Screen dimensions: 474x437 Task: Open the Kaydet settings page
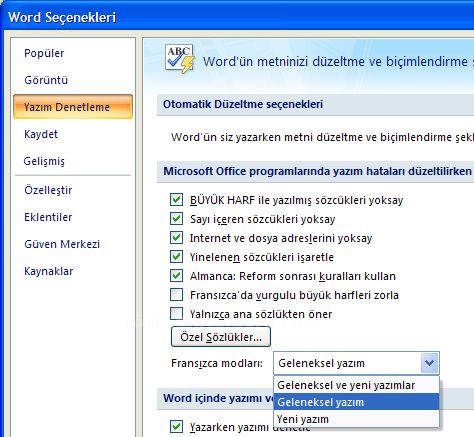click(41, 134)
